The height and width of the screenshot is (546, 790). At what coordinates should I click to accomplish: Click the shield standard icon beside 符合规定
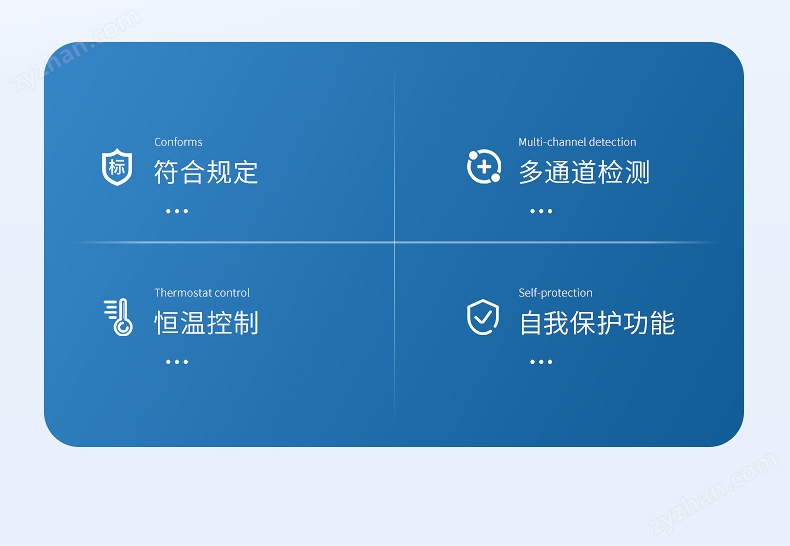[117, 167]
